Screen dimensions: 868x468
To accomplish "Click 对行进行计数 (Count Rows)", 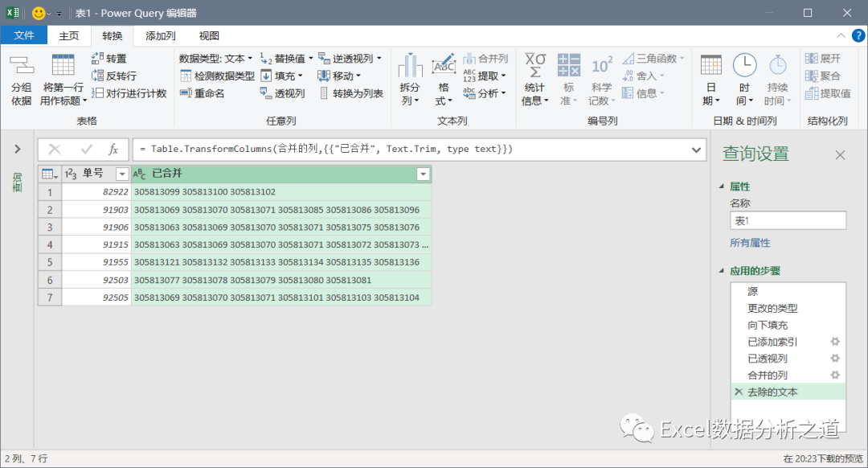I will point(129,93).
